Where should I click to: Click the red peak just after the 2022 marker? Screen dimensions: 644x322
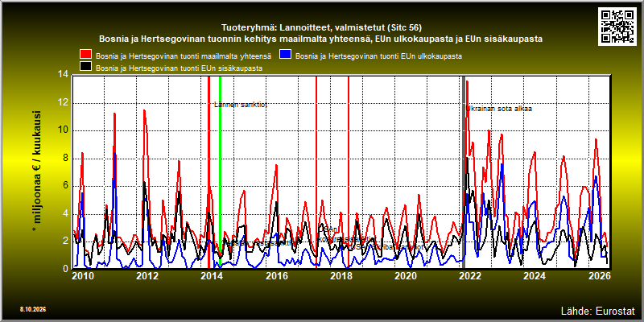(468, 82)
